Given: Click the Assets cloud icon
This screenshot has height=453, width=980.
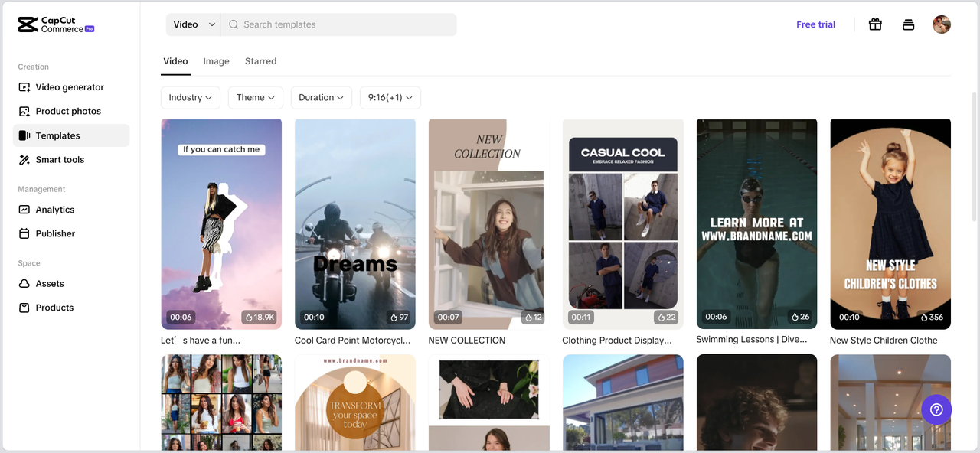Looking at the screenshot, I should pos(24,284).
